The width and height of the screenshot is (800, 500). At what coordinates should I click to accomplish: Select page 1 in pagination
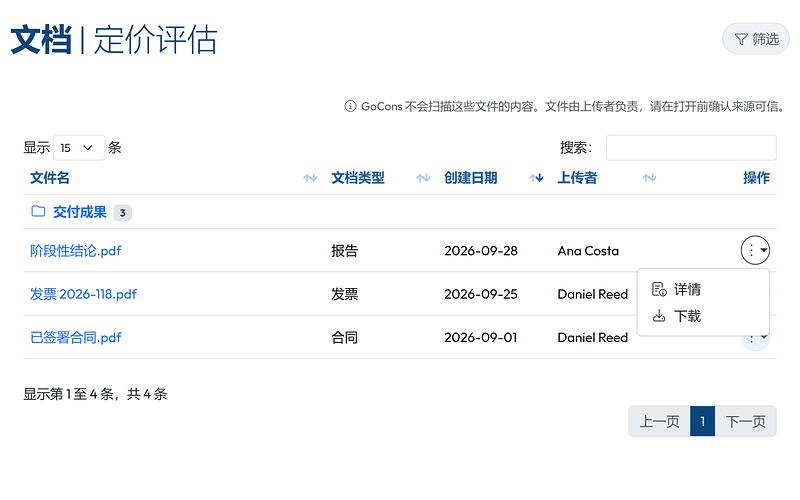point(703,421)
